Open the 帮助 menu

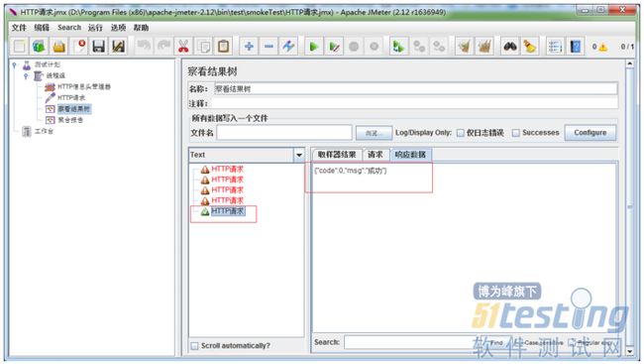[x=141, y=28]
